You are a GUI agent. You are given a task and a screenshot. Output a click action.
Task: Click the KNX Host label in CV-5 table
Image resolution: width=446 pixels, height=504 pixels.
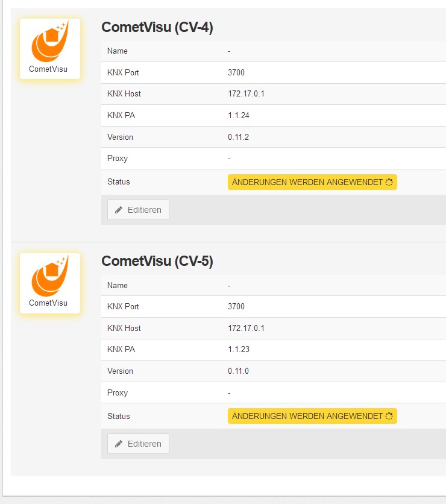pyautogui.click(x=124, y=328)
